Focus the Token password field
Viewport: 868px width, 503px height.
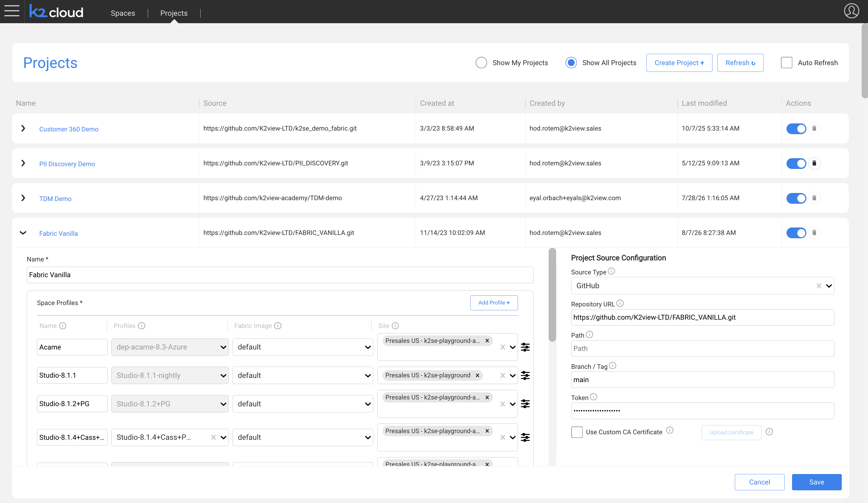(702, 411)
